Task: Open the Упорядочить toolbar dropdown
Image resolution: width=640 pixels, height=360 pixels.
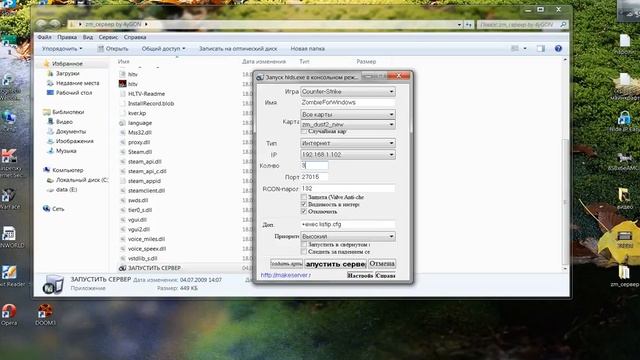Action: tap(62, 49)
